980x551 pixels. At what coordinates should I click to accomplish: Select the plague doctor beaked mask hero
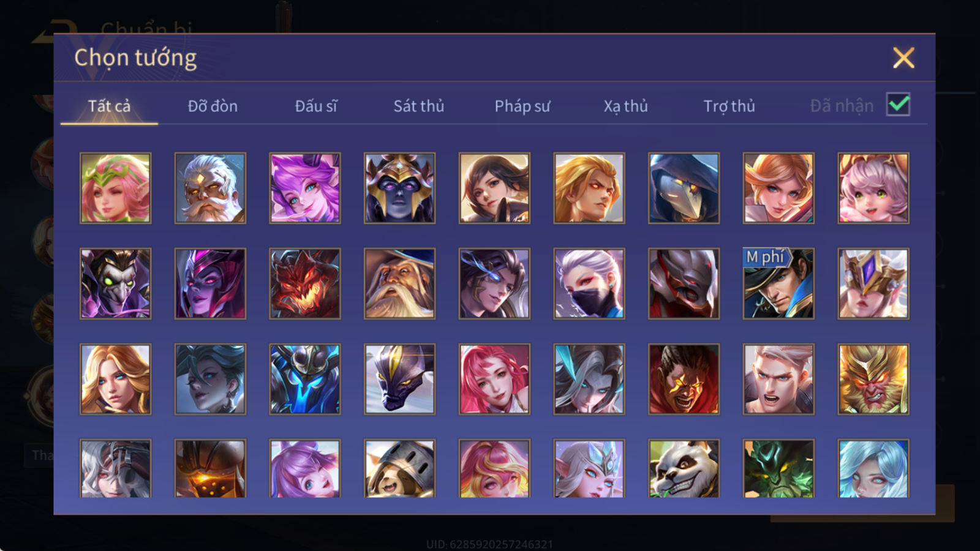pos(684,188)
